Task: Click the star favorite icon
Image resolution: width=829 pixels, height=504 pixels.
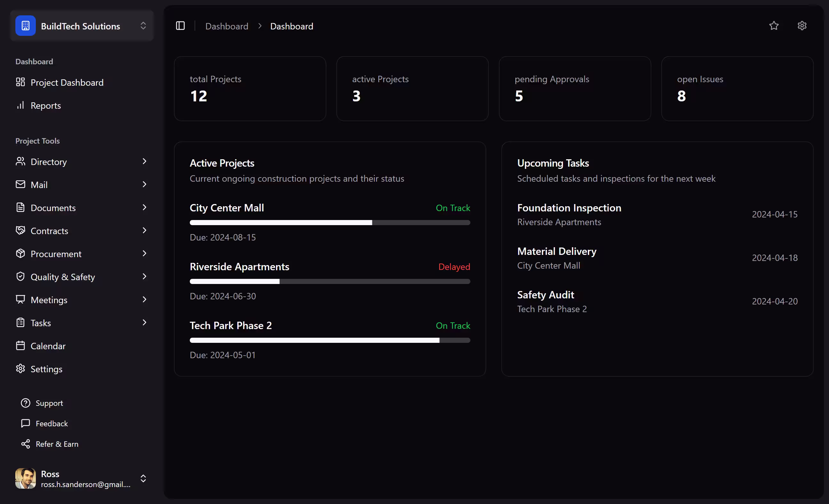Action: point(774,26)
